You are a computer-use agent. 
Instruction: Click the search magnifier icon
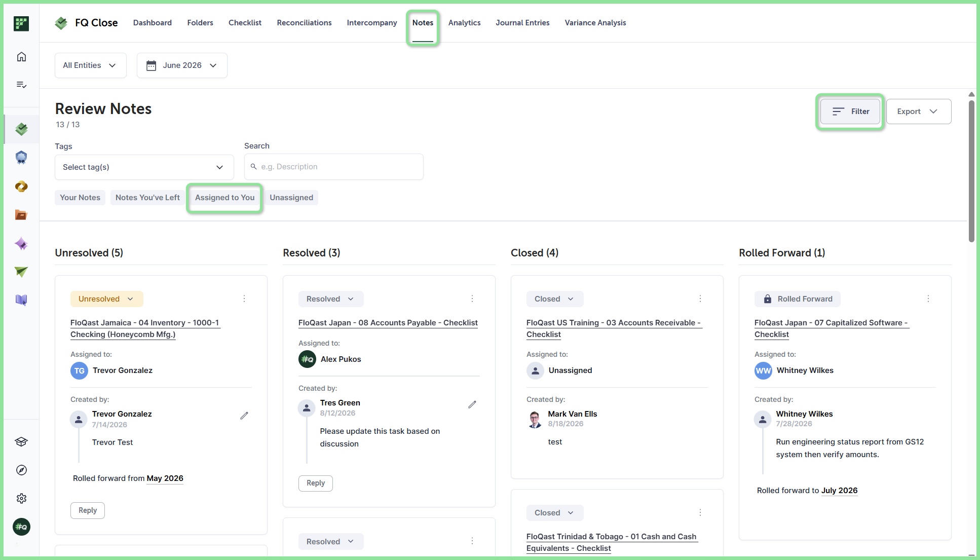tap(254, 167)
